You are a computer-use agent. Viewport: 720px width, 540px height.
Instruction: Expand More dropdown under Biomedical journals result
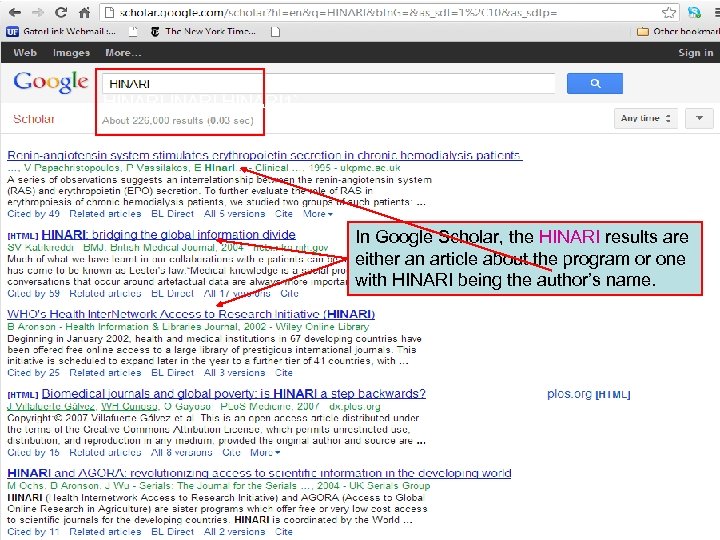point(265,452)
